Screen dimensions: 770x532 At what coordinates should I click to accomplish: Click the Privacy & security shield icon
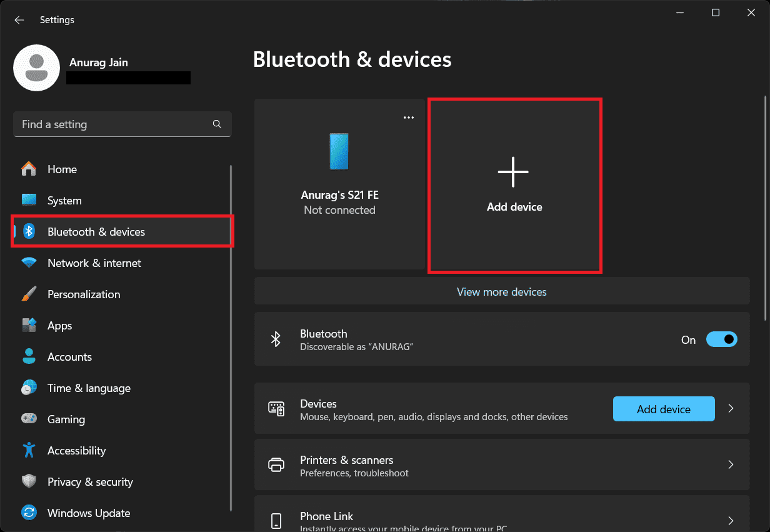[x=29, y=482]
